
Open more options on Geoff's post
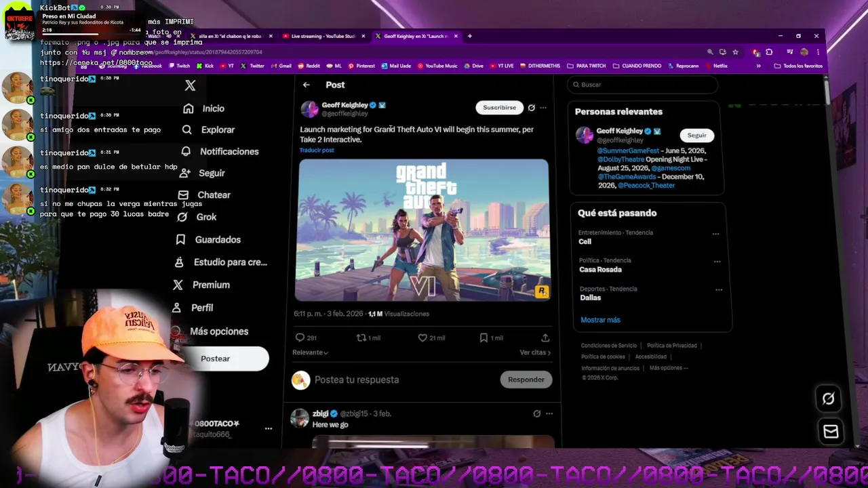pyautogui.click(x=542, y=107)
